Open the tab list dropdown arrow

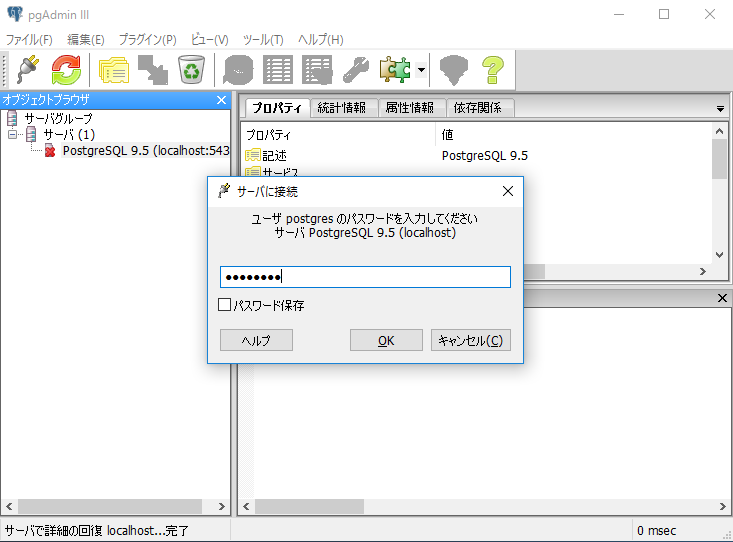pyautogui.click(x=720, y=109)
